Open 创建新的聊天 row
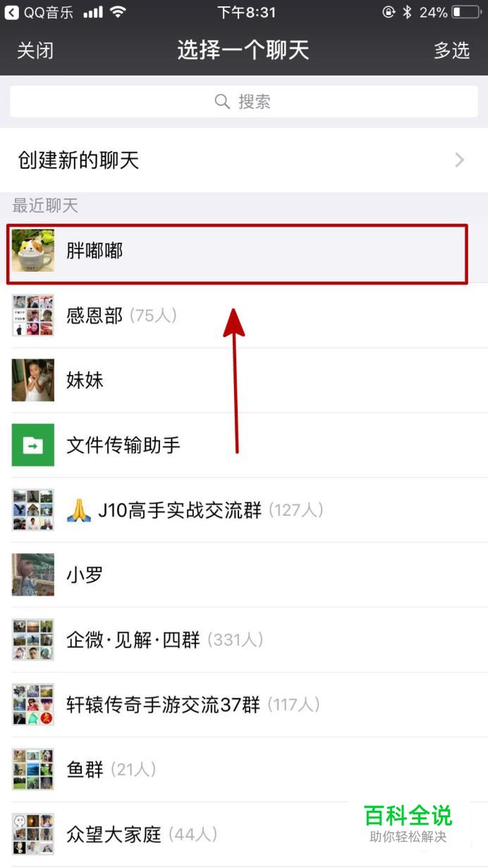488x868 pixels. tap(244, 160)
